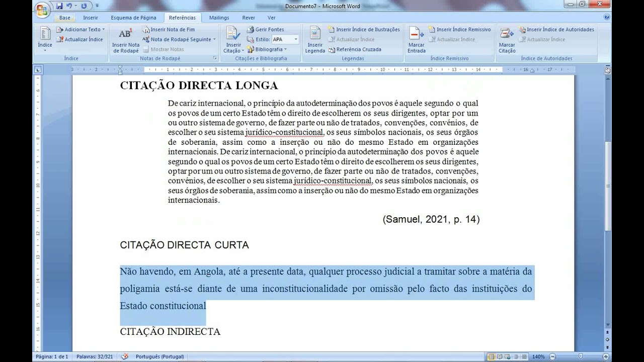
Task: Open the Esquema de Página tab
Action: pos(133,18)
